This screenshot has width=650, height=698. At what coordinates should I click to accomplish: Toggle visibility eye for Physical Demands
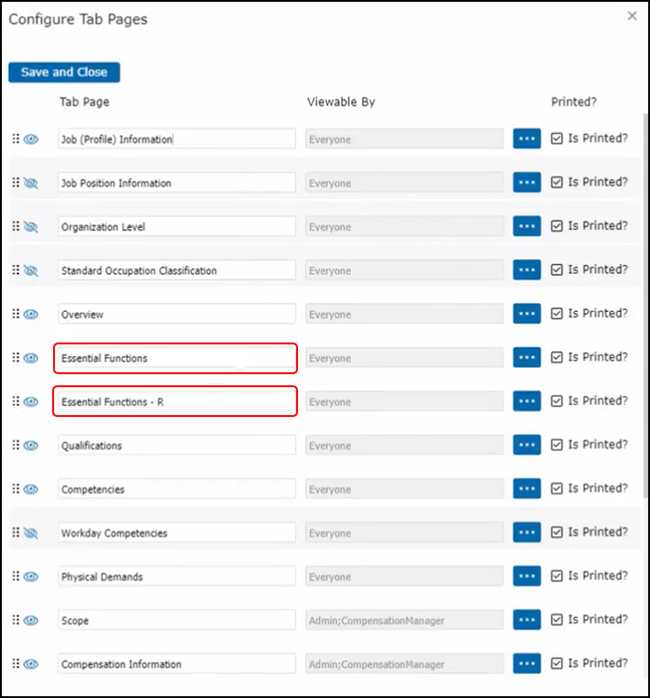[x=31, y=577]
